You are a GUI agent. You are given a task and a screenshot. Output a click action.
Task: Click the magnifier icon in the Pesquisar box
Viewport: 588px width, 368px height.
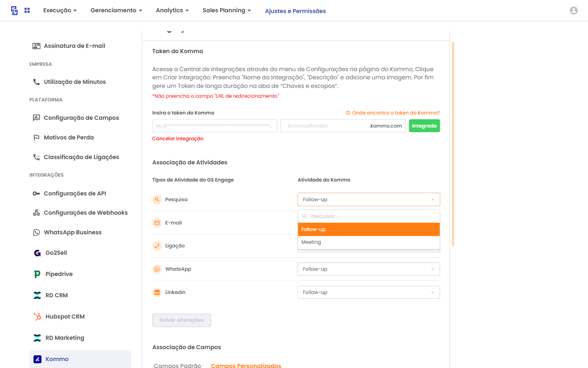point(305,216)
